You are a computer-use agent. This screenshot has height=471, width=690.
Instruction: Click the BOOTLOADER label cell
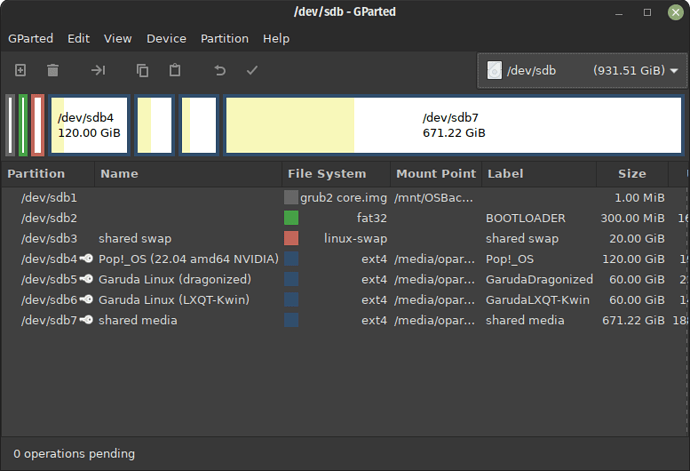pyautogui.click(x=525, y=218)
